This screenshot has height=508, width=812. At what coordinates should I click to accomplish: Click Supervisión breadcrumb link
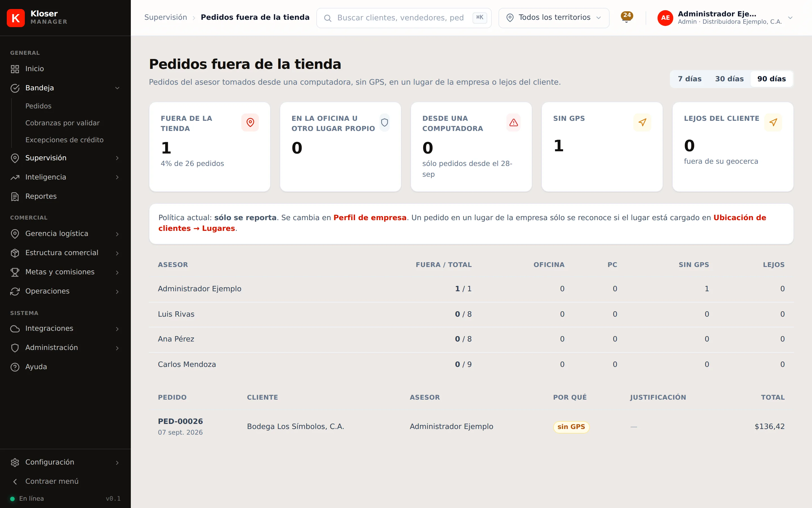166,17
